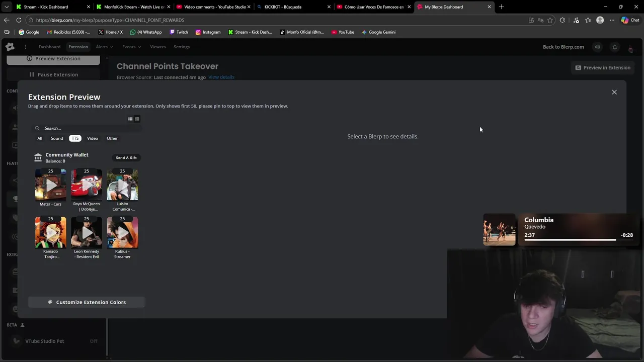
Task: Go Back to Blerp.com
Action: 563,47
